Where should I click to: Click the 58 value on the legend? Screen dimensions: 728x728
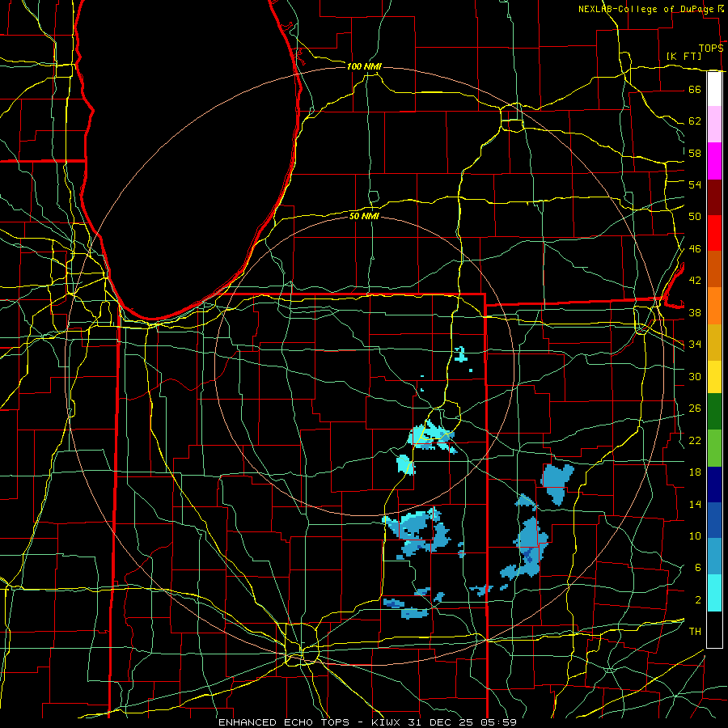[x=695, y=153]
